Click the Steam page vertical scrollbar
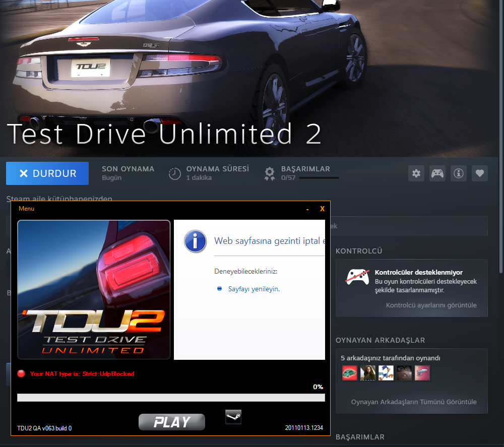The width and height of the screenshot is (504, 447). pyautogui.click(x=501, y=136)
